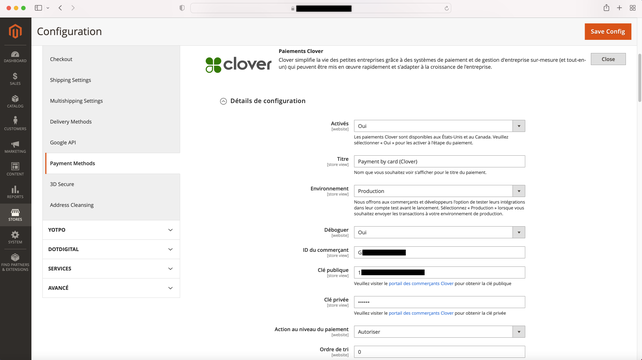This screenshot has height=360, width=642.
Task: Click the Magento logo icon
Action: click(x=15, y=31)
